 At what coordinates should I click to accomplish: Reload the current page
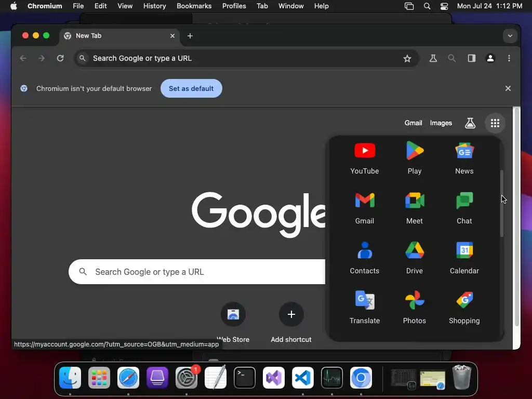pyautogui.click(x=60, y=58)
